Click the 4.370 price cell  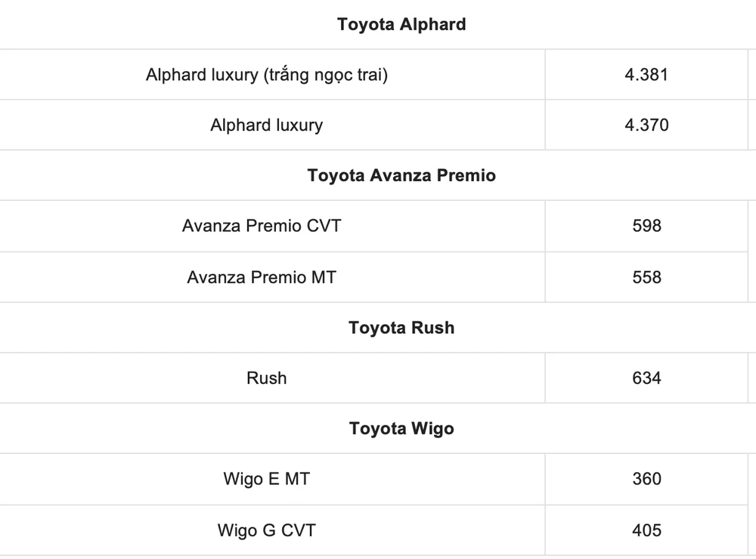click(x=646, y=125)
